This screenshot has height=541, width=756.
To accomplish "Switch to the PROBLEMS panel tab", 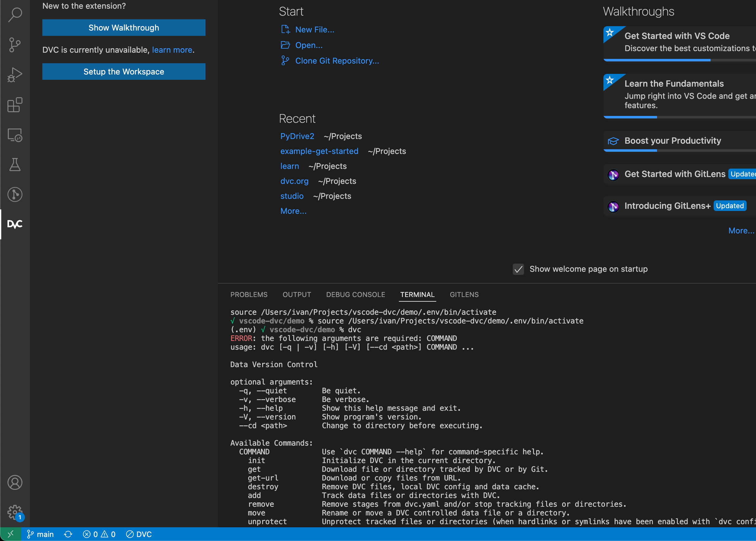I will pyautogui.click(x=249, y=294).
